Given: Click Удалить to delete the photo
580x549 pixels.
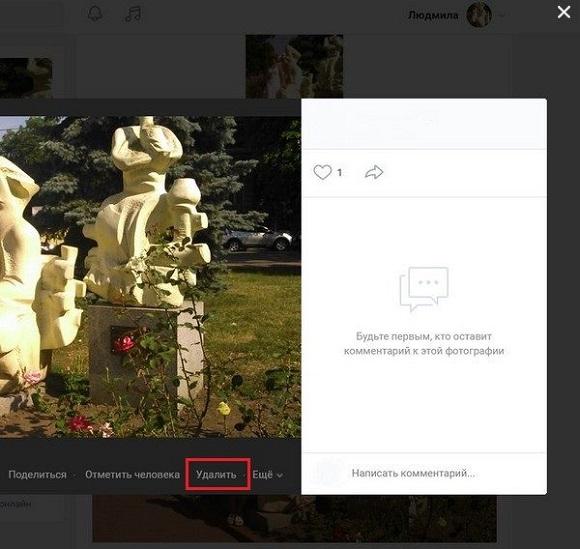Looking at the screenshot, I should pyautogui.click(x=216, y=475).
